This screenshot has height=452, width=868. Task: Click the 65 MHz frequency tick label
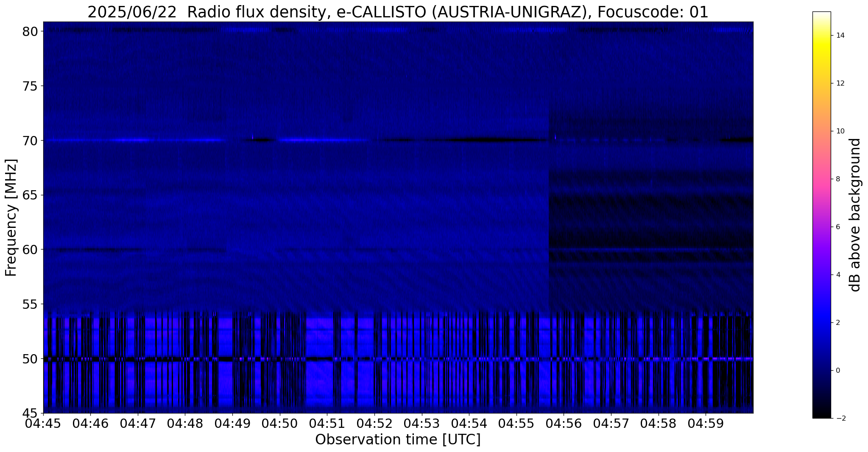[x=30, y=195]
